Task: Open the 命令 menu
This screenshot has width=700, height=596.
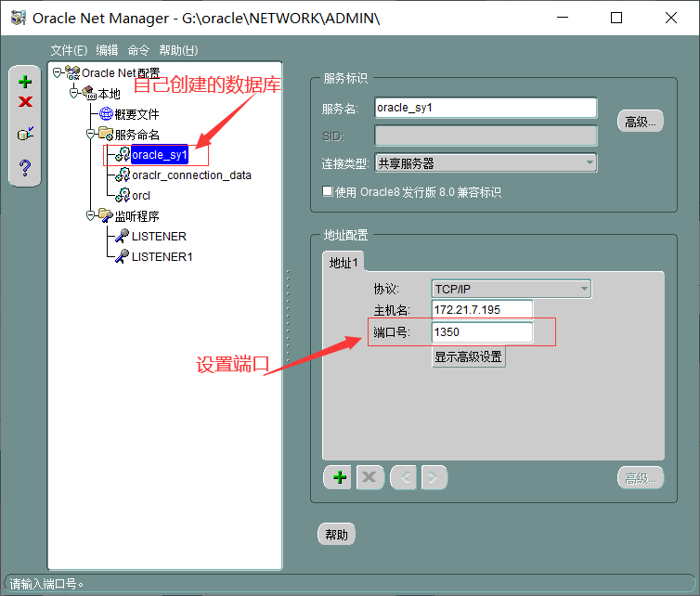Action: pyautogui.click(x=139, y=50)
